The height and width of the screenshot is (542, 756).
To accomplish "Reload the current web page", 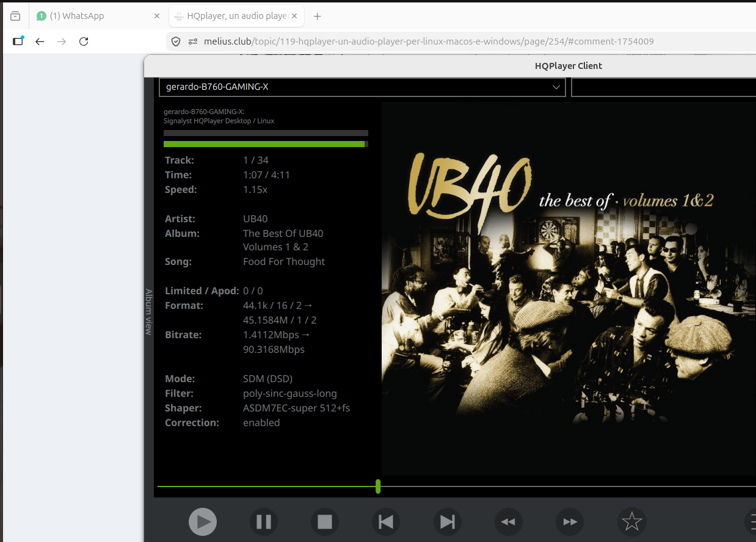I will (84, 42).
